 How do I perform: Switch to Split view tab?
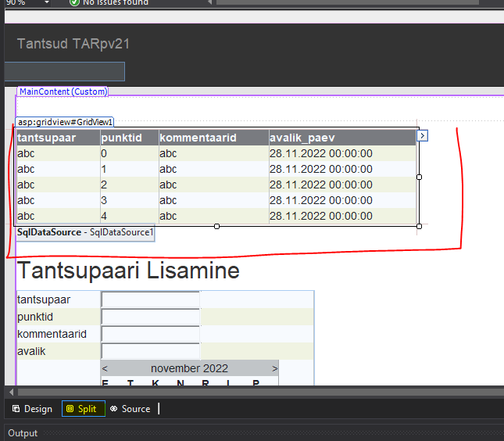[x=84, y=409]
